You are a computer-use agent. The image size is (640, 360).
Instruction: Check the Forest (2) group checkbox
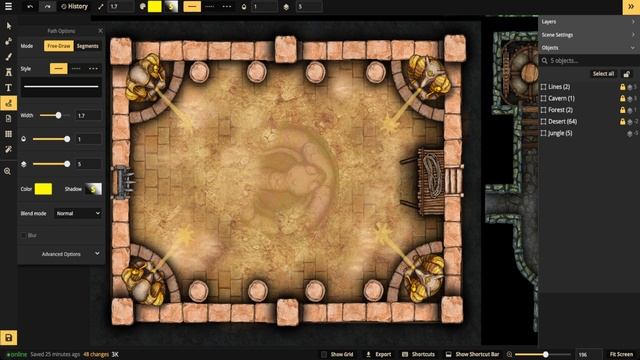pos(543,110)
